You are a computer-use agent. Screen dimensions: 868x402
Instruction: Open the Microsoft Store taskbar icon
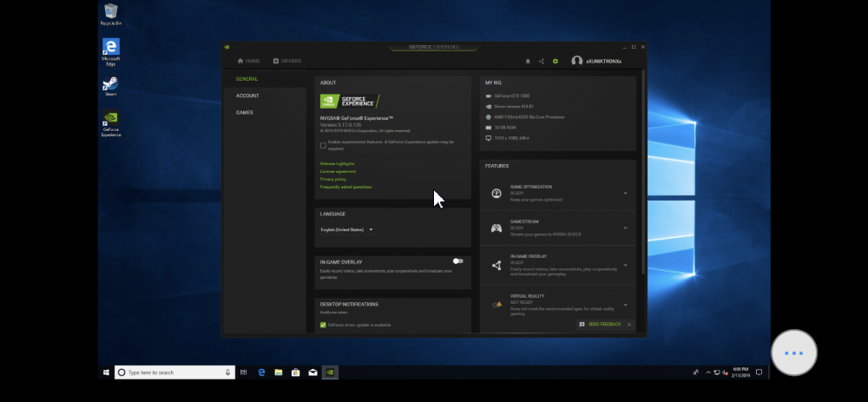[296, 372]
